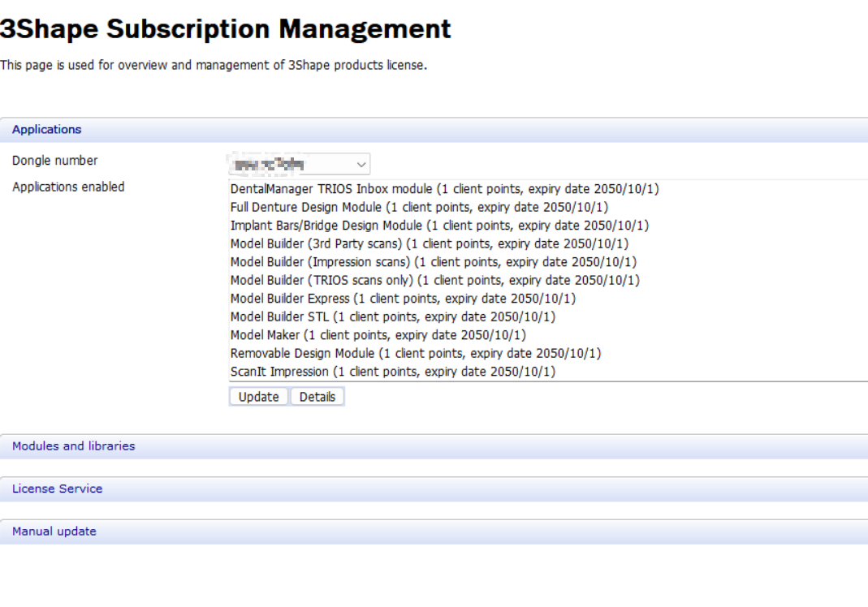Select Implant Bars/Bridge Design Module entry
This screenshot has height=607, width=868.
coord(439,226)
